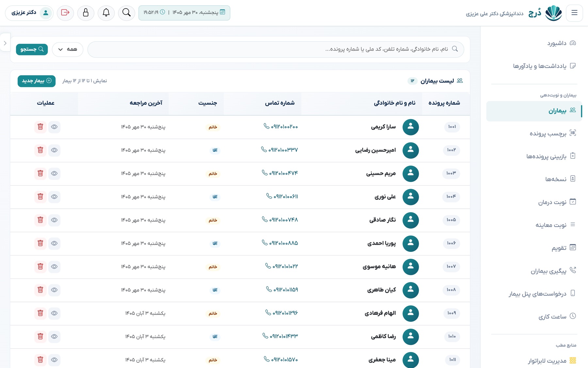The width and height of the screenshot is (588, 368).
Task: Click the red logout icon
Action: pos(65,13)
